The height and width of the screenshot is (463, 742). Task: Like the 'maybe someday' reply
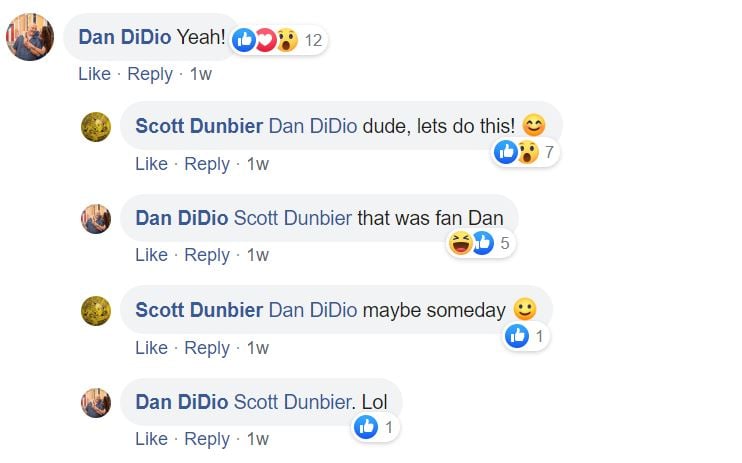(151, 347)
